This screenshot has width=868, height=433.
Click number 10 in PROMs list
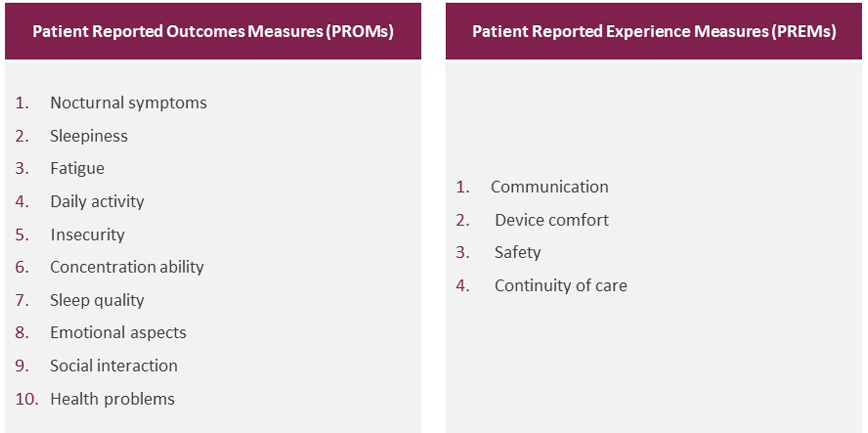pyautogui.click(x=26, y=399)
